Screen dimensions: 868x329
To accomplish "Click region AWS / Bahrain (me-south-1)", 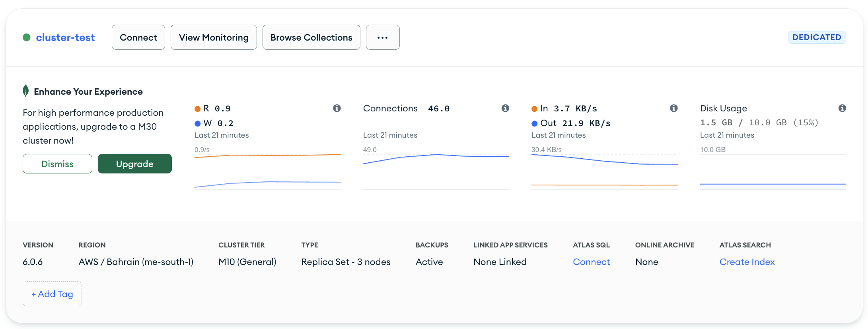I will point(136,262).
